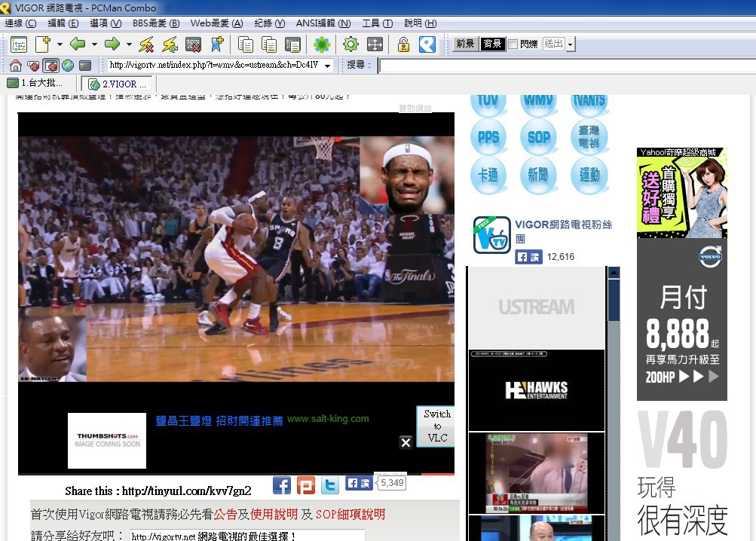Share on Facebook icon below the video

coord(282,485)
